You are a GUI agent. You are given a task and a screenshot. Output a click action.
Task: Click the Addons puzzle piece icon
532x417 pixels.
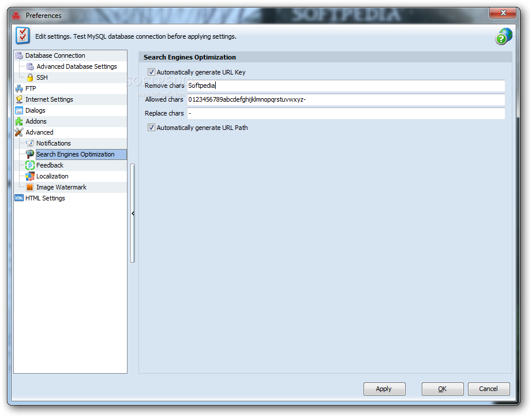point(20,121)
